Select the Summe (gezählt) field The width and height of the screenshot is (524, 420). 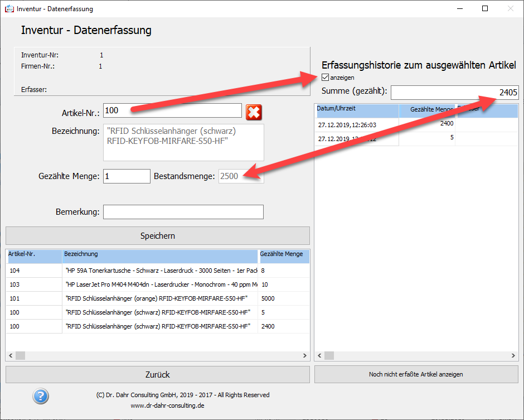tap(454, 93)
